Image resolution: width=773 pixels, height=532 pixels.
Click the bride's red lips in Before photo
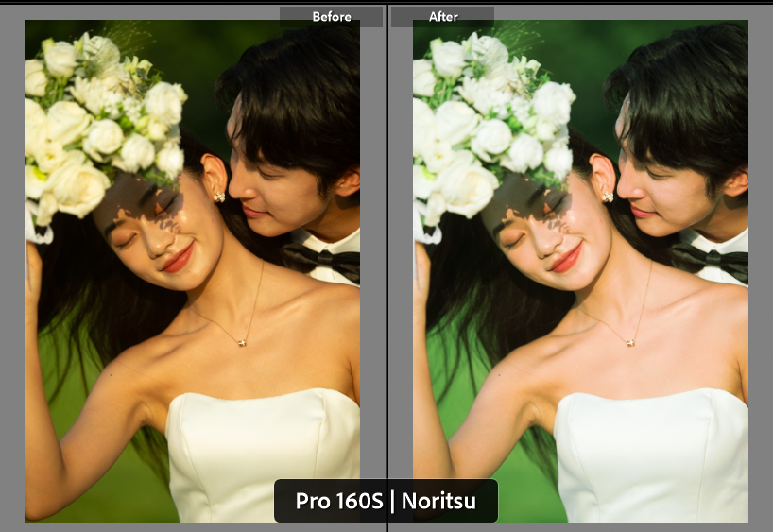point(177,258)
